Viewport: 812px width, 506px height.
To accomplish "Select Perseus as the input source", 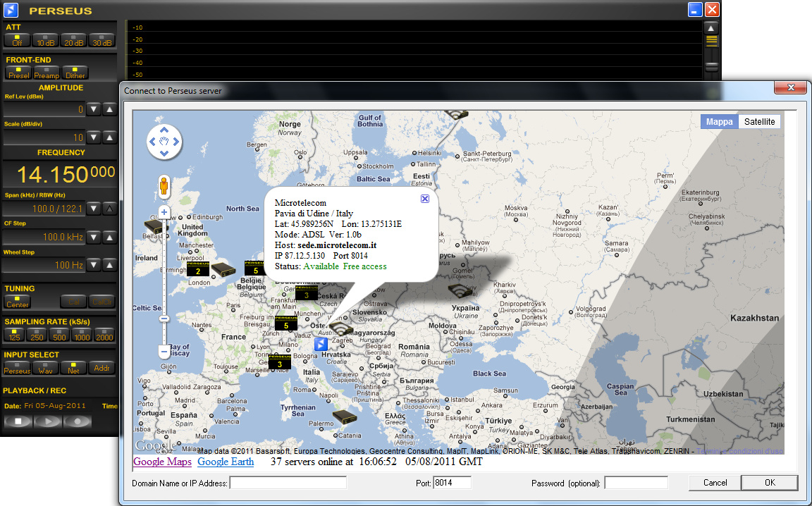I will click(x=17, y=369).
